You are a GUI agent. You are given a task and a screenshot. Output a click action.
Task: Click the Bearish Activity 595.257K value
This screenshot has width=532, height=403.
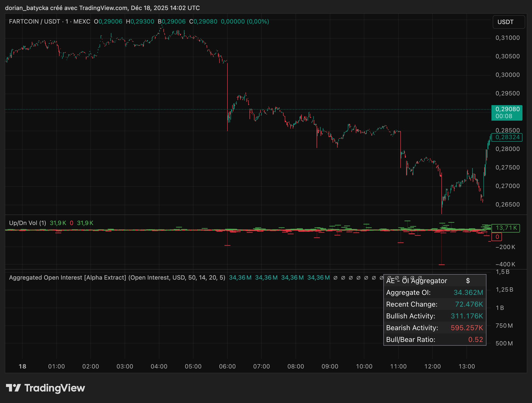[x=467, y=328]
